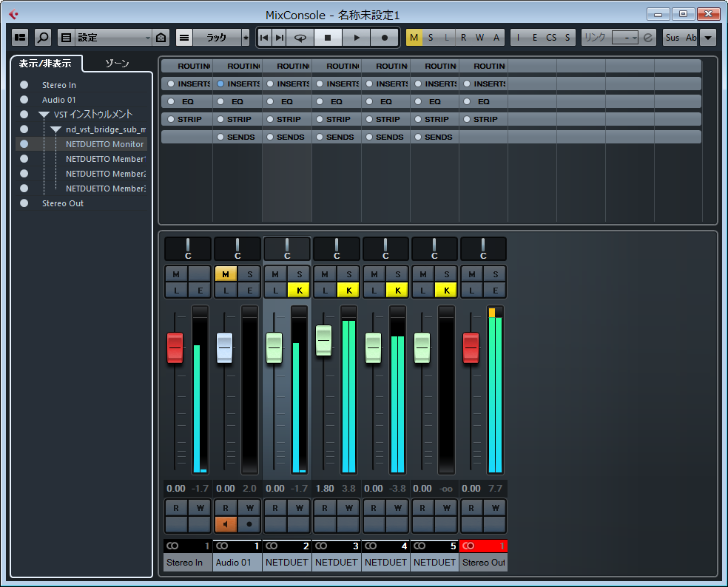Image resolution: width=728 pixels, height=587 pixels.
Task: Toggle the cycle loop button
Action: pyautogui.click(x=300, y=38)
